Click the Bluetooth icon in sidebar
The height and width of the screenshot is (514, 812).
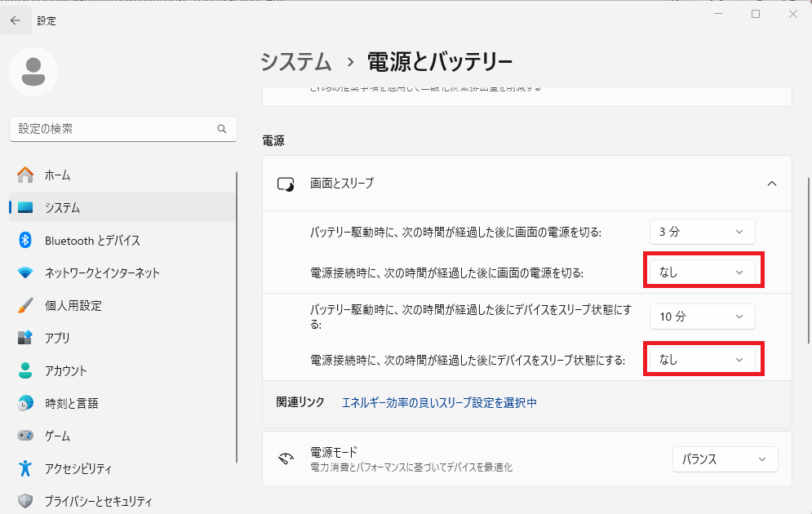coord(24,240)
